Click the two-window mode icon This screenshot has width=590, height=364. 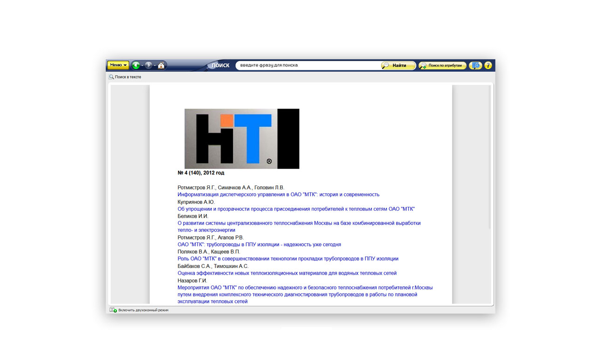point(113,310)
